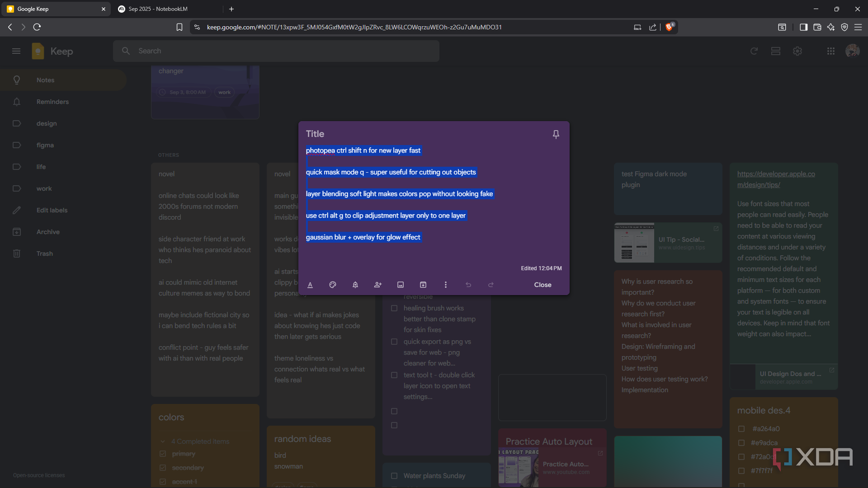Switch to list view layout
Image resolution: width=868 pixels, height=488 pixels.
pos(776,51)
